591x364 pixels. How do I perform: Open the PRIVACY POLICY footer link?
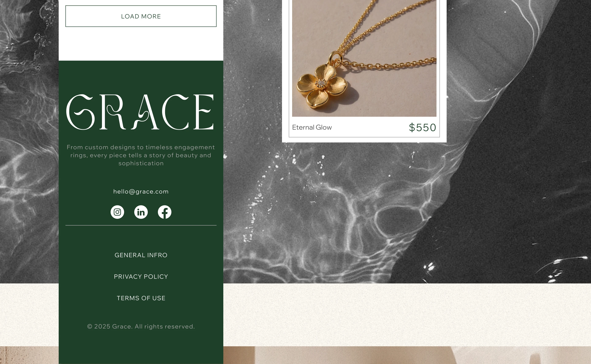coord(141,277)
